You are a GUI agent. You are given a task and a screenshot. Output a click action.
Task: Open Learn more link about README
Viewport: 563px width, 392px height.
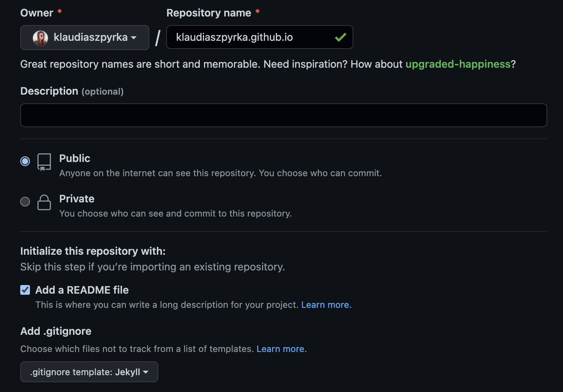coord(326,305)
